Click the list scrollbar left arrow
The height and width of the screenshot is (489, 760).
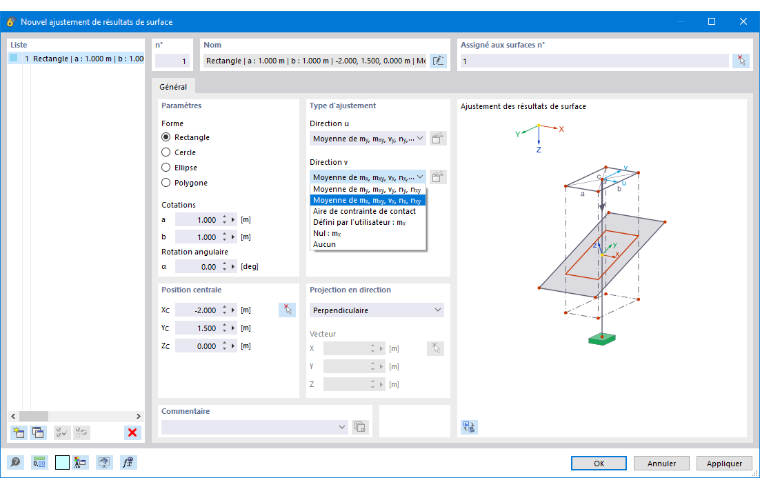[x=13, y=416]
